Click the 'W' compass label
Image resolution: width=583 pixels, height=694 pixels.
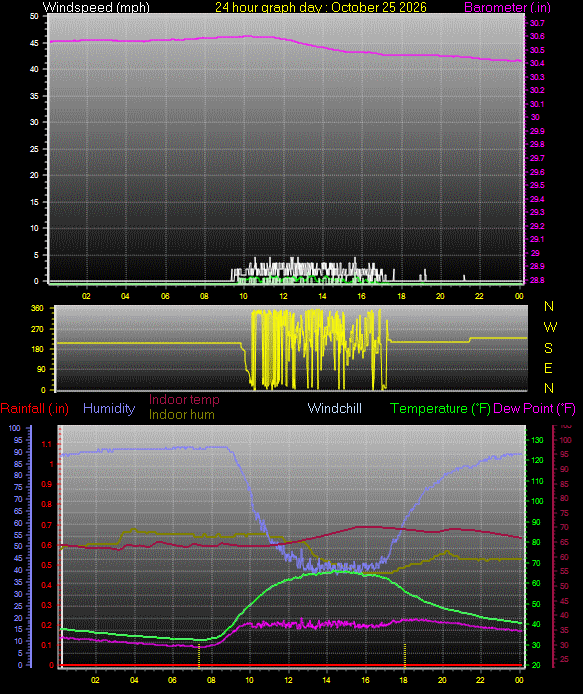point(550,327)
